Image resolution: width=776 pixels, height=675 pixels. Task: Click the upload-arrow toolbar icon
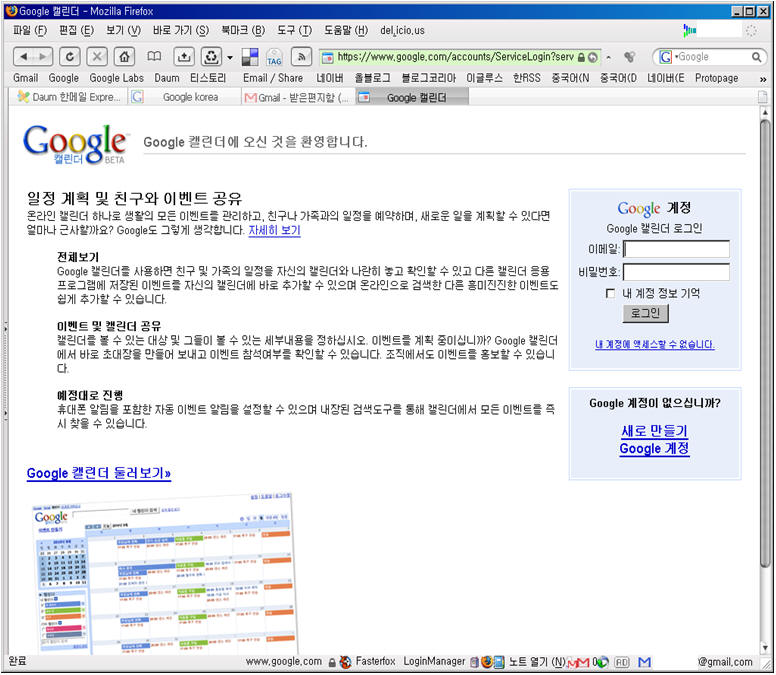click(x=184, y=57)
